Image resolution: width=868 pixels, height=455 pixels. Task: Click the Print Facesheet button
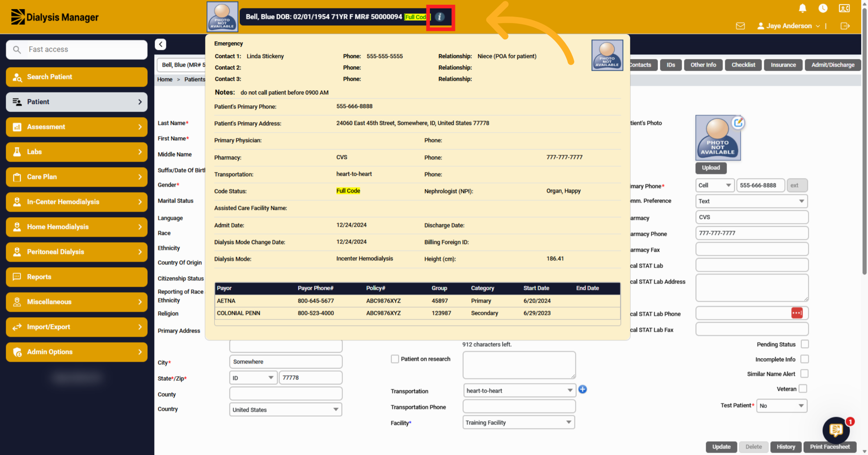coord(830,447)
